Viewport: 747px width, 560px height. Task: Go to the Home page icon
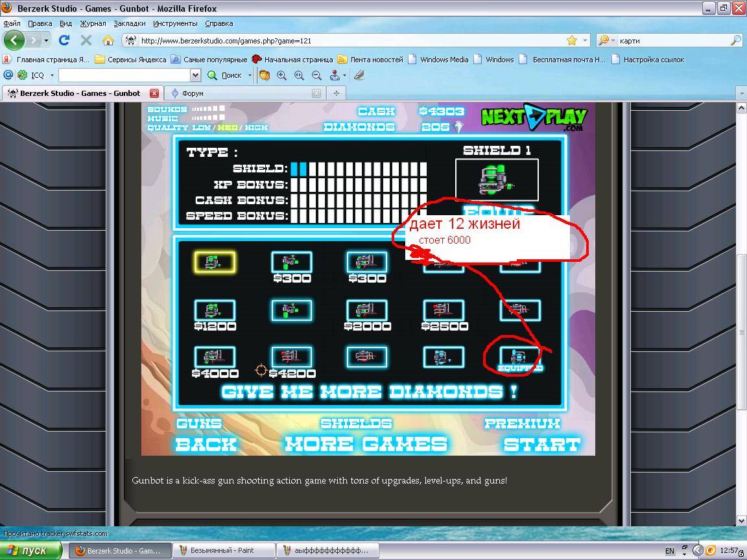[x=108, y=40]
